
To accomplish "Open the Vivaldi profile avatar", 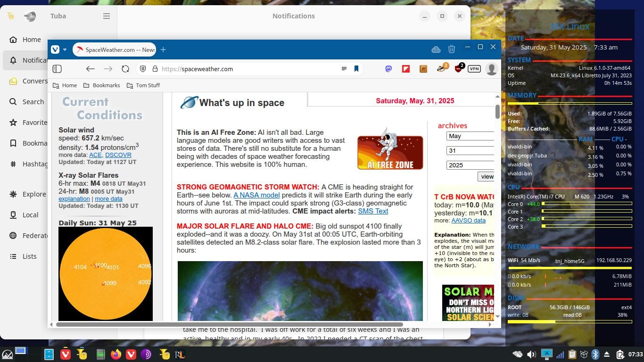I will tap(491, 69).
